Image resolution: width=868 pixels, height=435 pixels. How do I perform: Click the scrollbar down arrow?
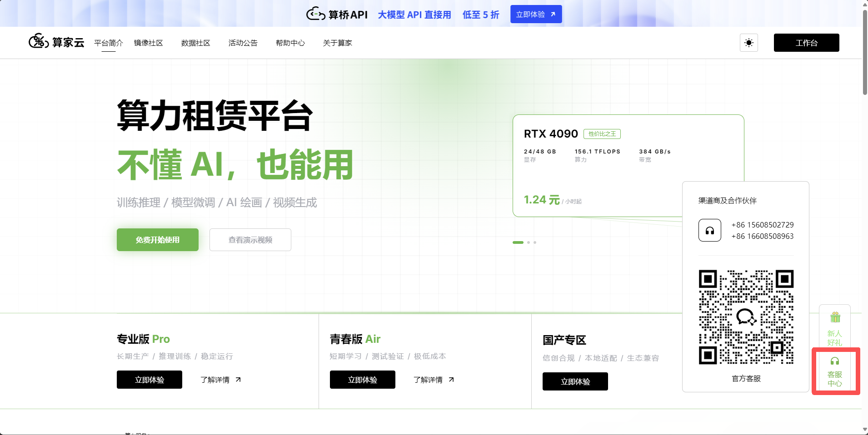pos(865,430)
